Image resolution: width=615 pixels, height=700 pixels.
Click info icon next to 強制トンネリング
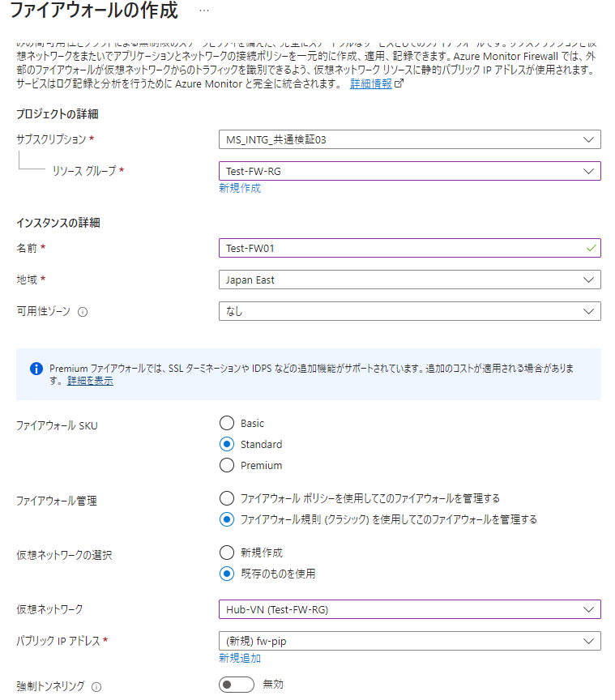pyautogui.click(x=96, y=687)
